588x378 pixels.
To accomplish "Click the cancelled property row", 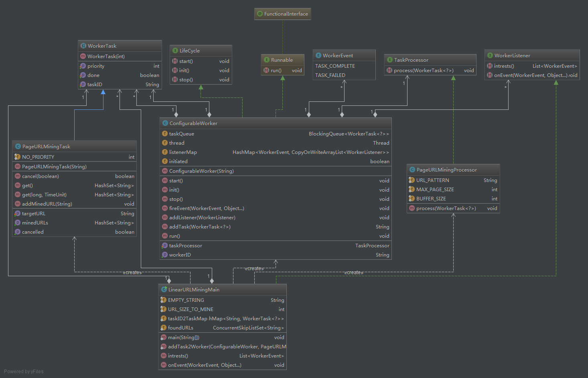I will pyautogui.click(x=75, y=232).
